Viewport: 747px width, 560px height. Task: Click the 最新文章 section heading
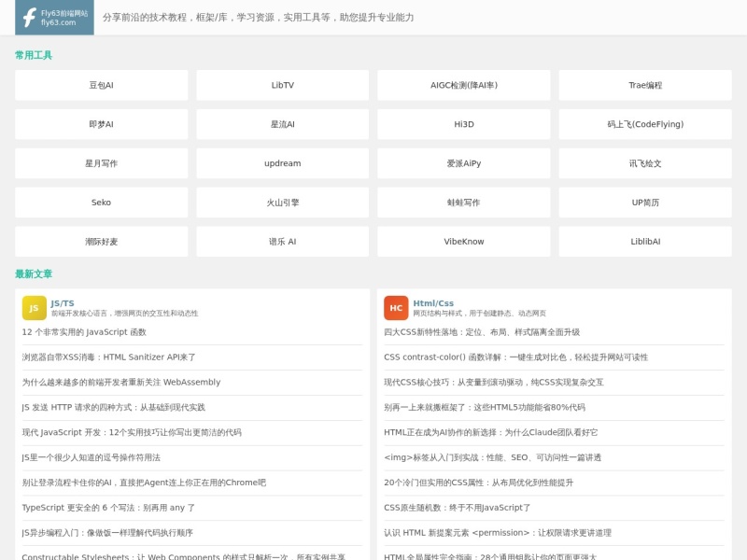pos(34,273)
